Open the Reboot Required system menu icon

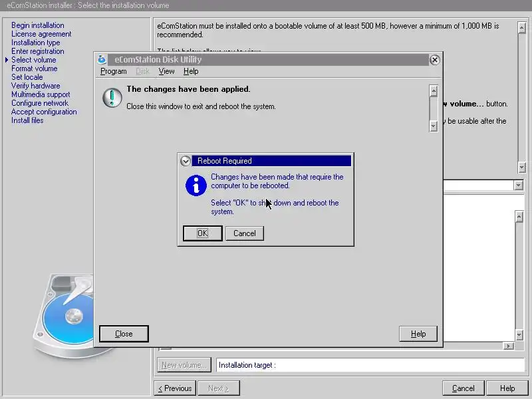click(x=186, y=161)
